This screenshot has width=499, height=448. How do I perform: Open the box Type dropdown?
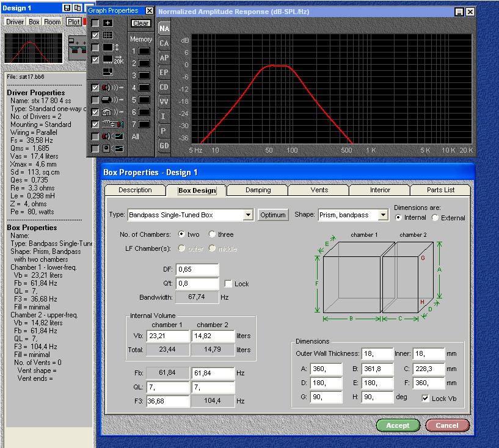[247, 215]
